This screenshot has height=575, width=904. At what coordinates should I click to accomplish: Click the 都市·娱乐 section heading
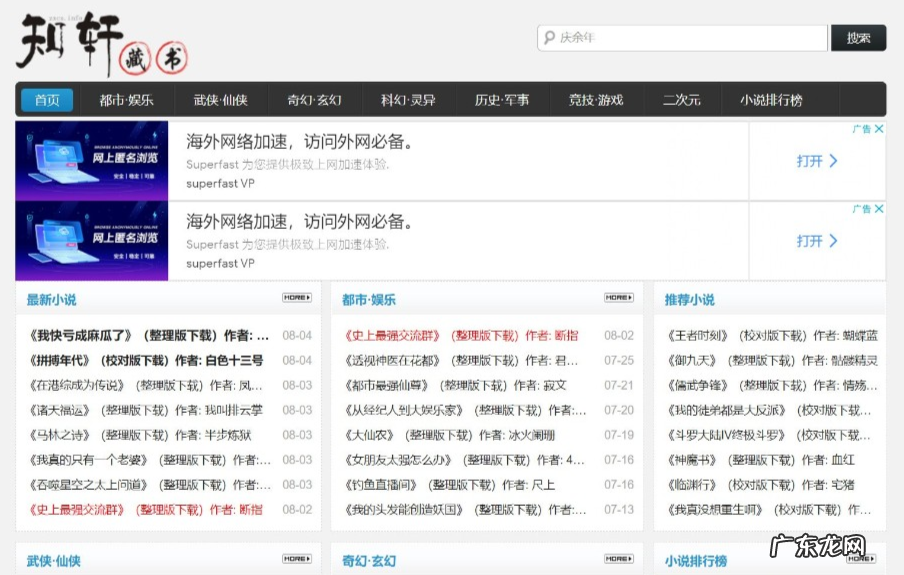[x=369, y=300]
